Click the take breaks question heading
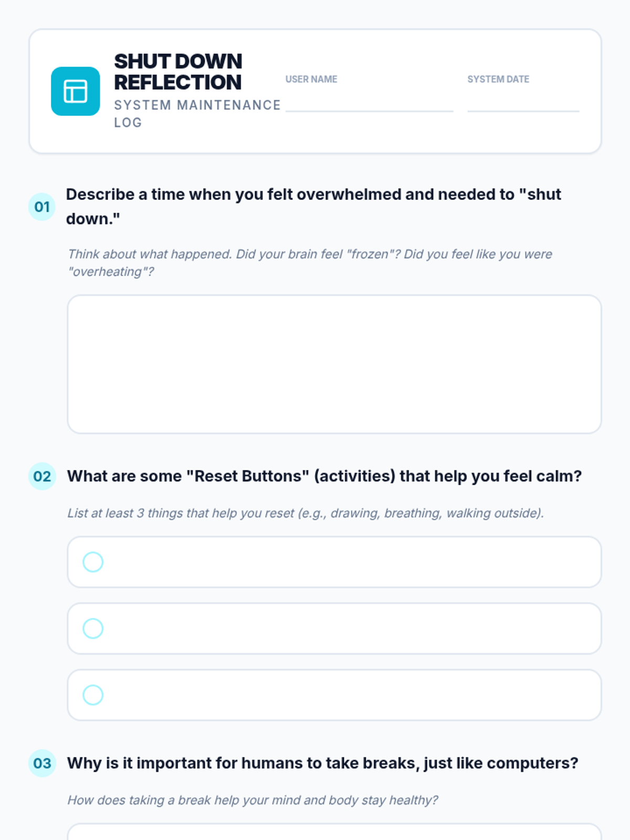This screenshot has width=630, height=840. coord(322,763)
